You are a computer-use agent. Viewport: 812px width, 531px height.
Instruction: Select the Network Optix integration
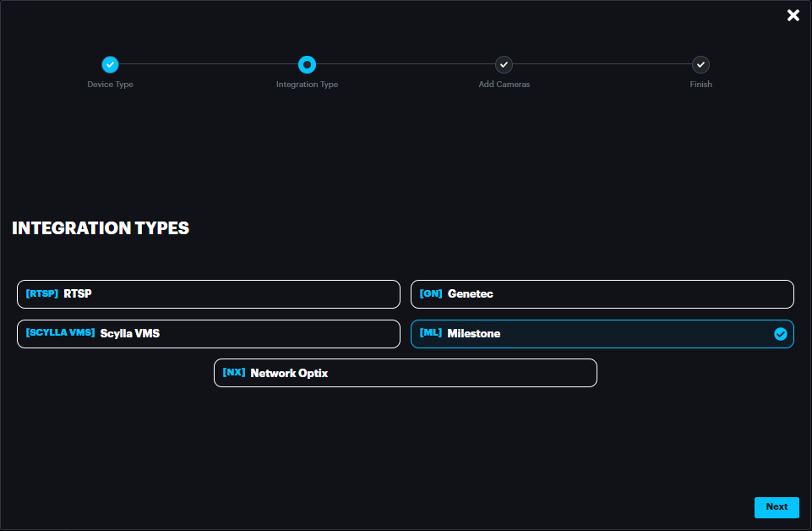coord(405,373)
